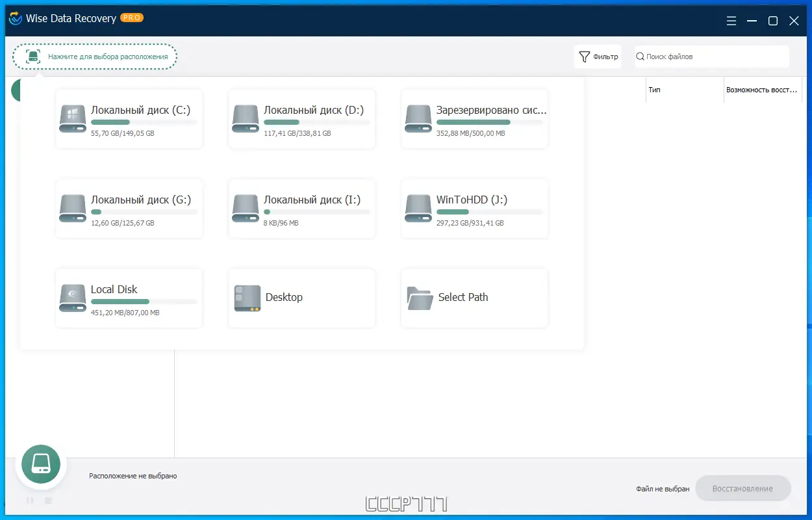The image size is (812, 520).
Task: Click the 8 KB/96 MB size text
Action: [281, 223]
